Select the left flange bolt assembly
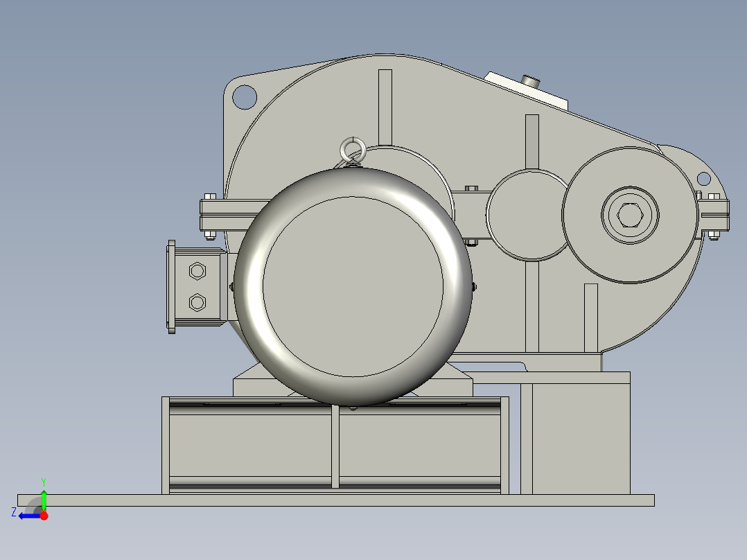 pyautogui.click(x=209, y=215)
